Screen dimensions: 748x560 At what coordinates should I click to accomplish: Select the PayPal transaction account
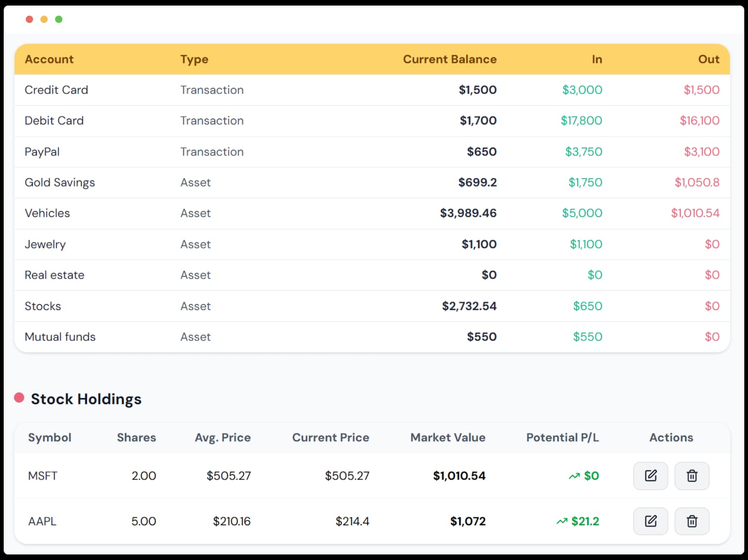coord(42,152)
